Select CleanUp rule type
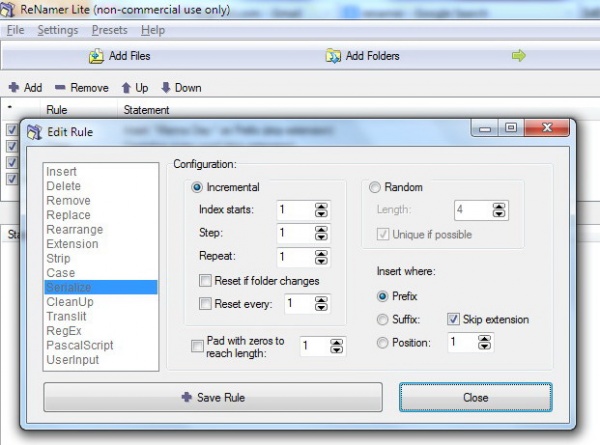The width and height of the screenshot is (600, 445). tap(101, 302)
